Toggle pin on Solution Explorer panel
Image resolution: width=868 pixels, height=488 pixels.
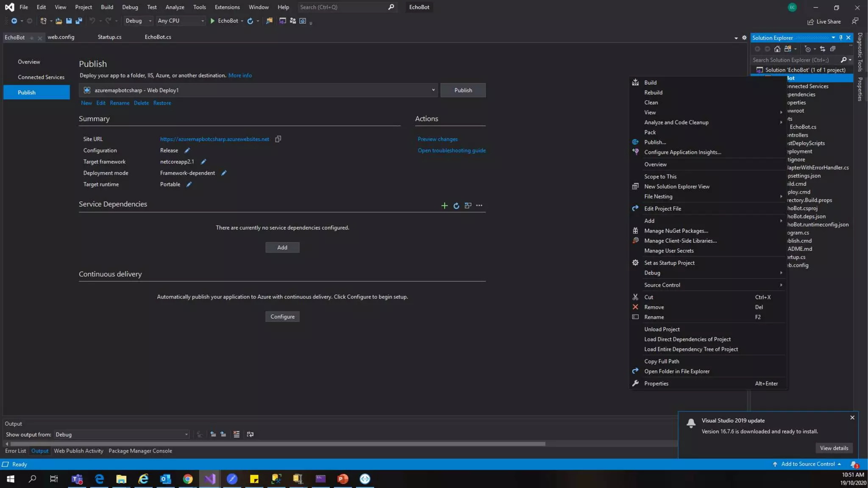click(x=841, y=38)
